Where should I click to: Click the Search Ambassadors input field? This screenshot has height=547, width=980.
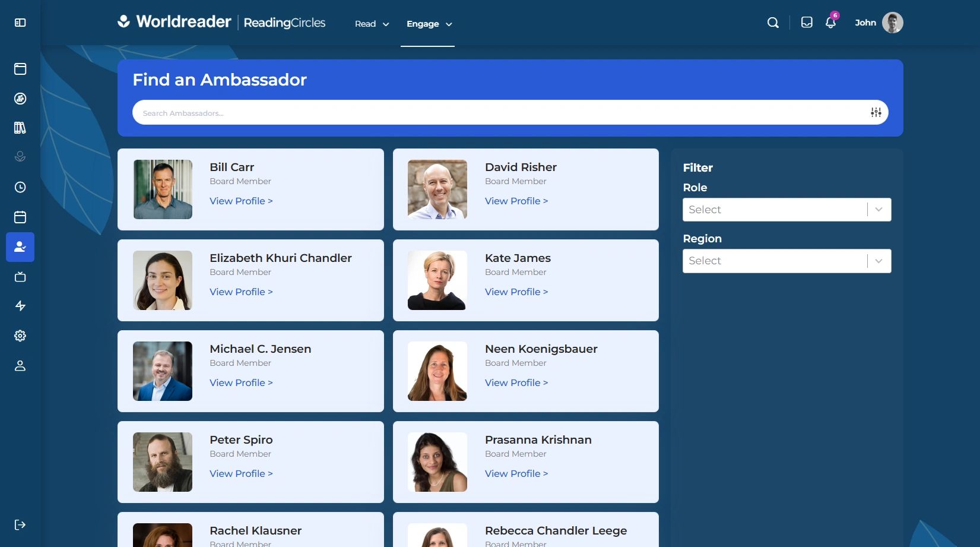coord(499,113)
